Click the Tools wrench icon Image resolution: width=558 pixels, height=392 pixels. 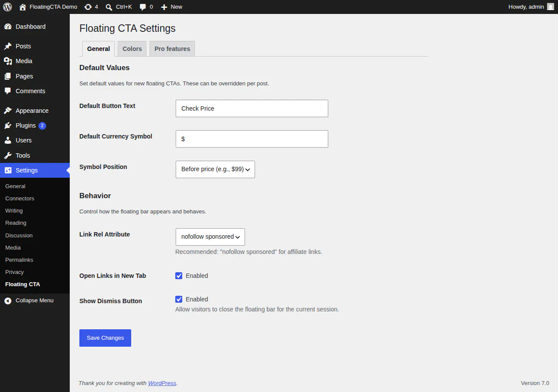pos(8,155)
